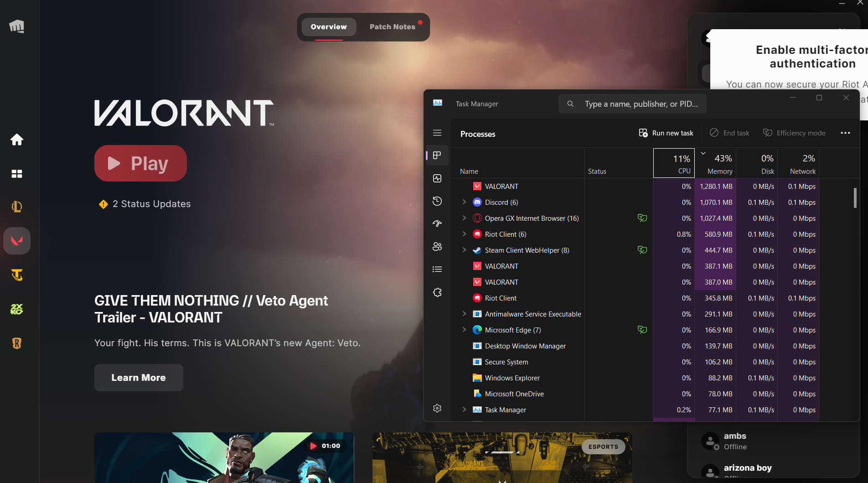Expand Antimalware Service Executable group
Image resolution: width=868 pixels, height=483 pixels.
click(x=464, y=314)
